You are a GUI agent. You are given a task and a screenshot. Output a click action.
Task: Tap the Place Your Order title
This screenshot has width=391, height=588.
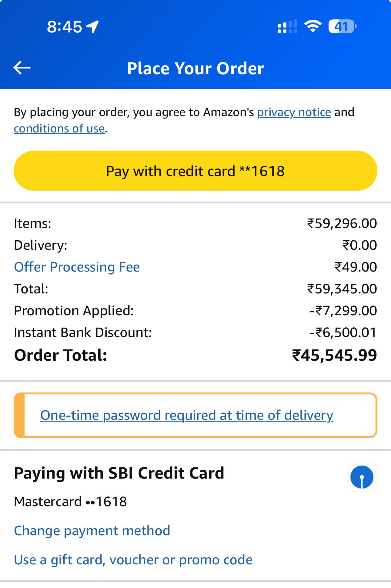pos(195,68)
